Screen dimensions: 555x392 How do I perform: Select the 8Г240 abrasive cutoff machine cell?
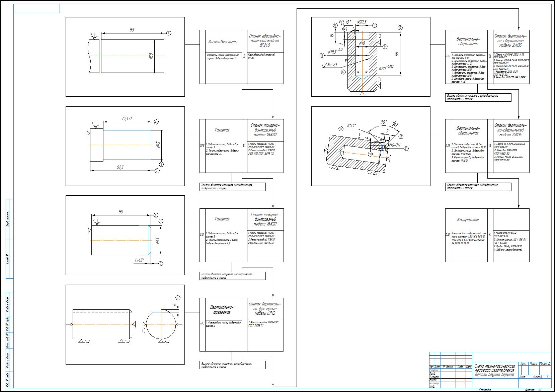264,41
